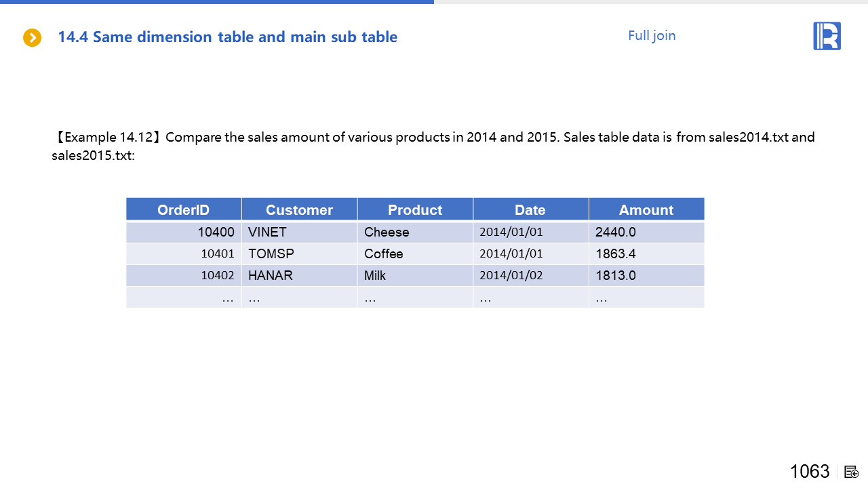Select the VINET customer cell
The image size is (868, 488).
[x=267, y=232]
